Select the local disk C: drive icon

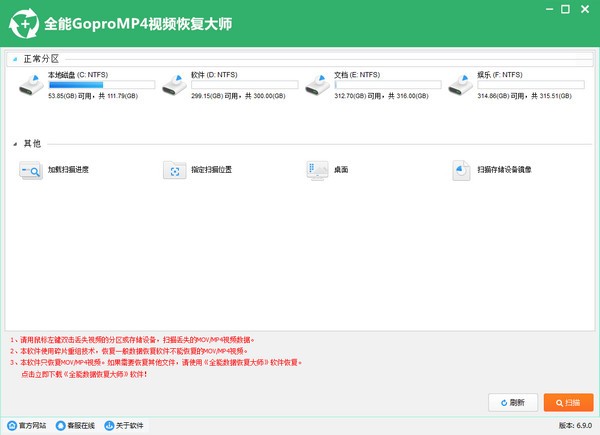pos(31,85)
